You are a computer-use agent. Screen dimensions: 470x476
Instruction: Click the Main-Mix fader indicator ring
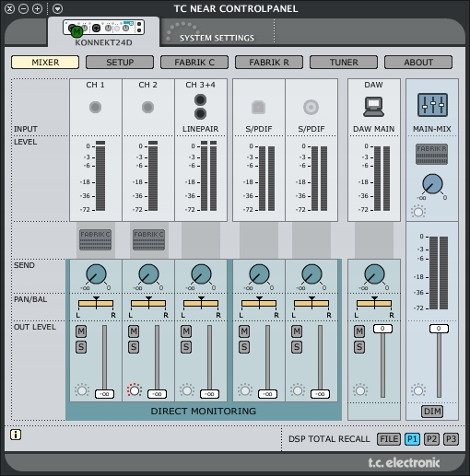click(x=418, y=390)
